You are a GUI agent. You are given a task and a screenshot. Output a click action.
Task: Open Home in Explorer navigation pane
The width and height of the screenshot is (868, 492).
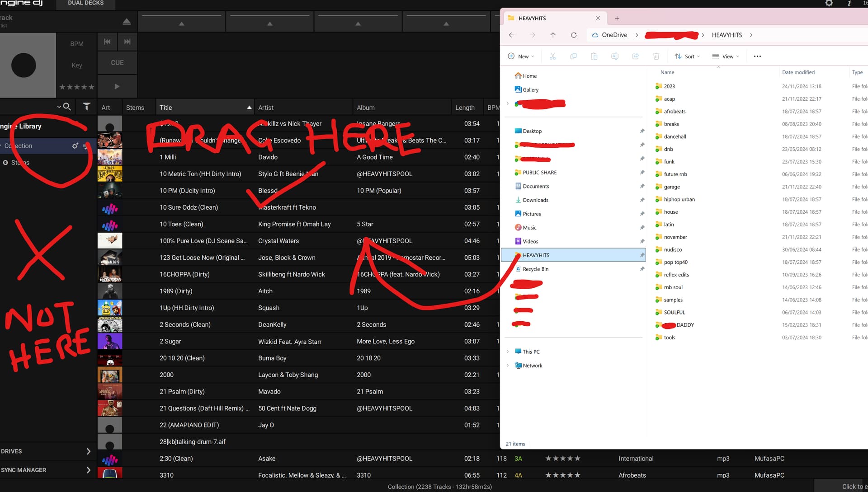tap(526, 76)
